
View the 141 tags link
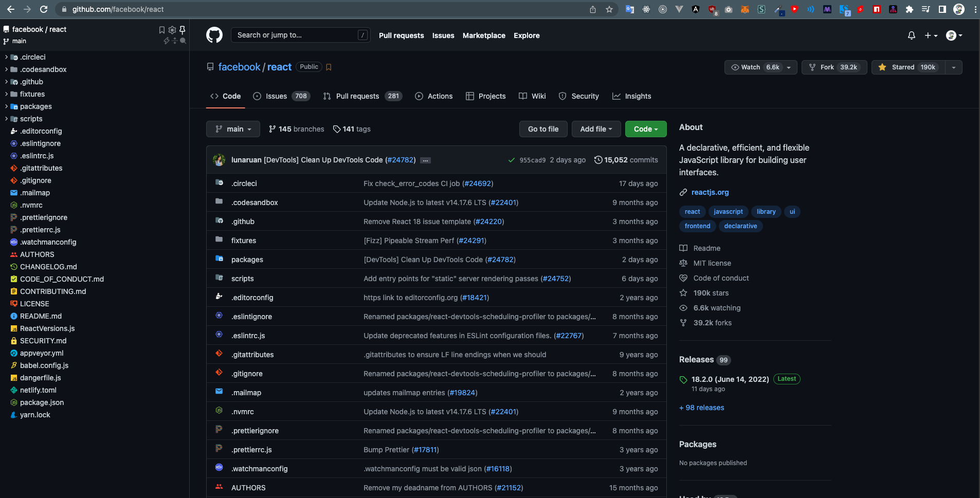click(x=352, y=129)
